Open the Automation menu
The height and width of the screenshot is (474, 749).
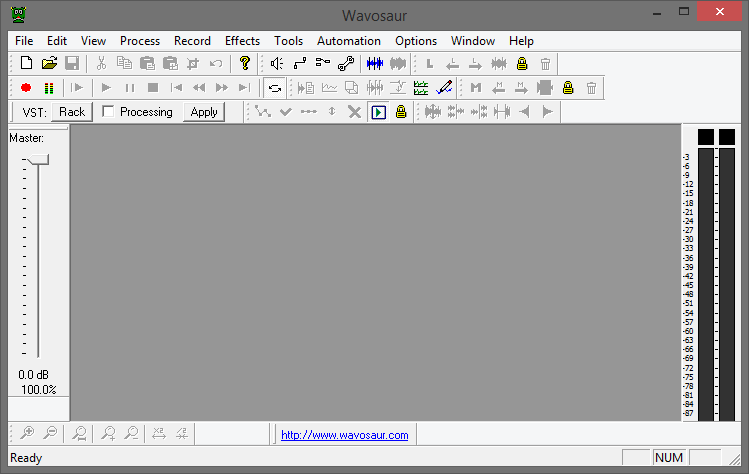pos(349,41)
